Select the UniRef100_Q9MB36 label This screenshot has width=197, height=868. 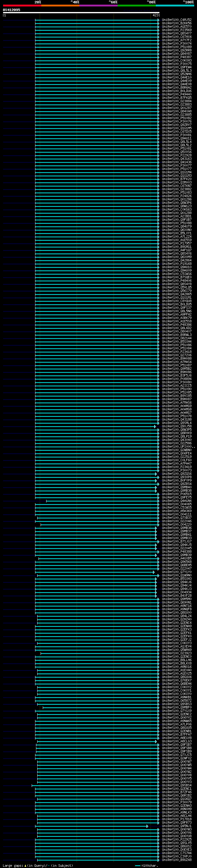click(176, 528)
